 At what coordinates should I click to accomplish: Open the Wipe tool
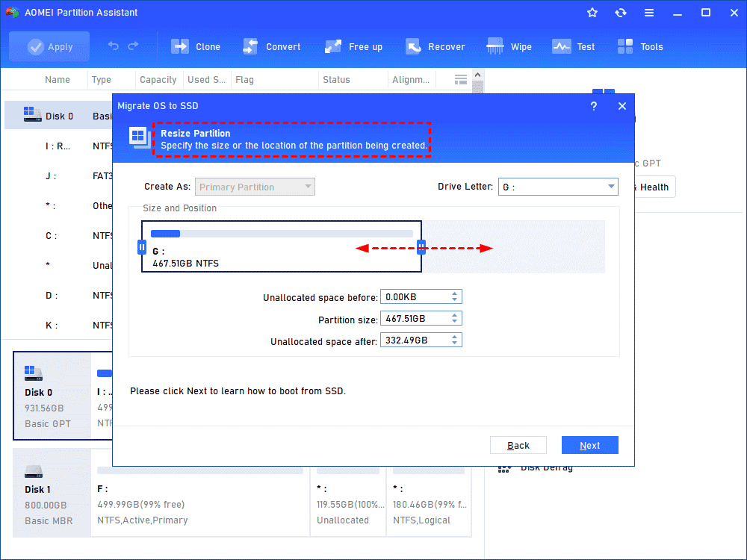(x=509, y=46)
